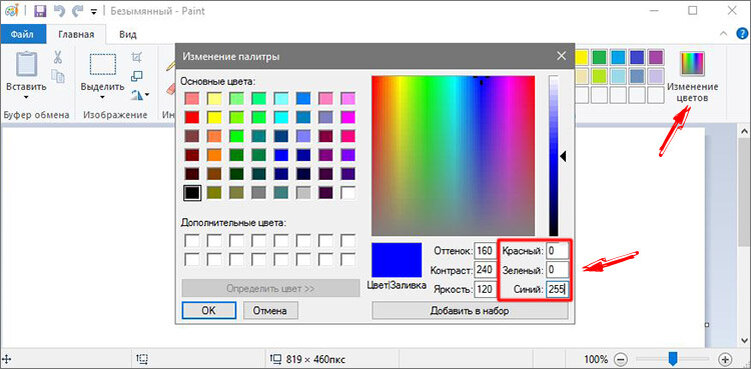Click the Зеленый value field
Image resolution: width=751 pixels, height=369 pixels.
[557, 270]
